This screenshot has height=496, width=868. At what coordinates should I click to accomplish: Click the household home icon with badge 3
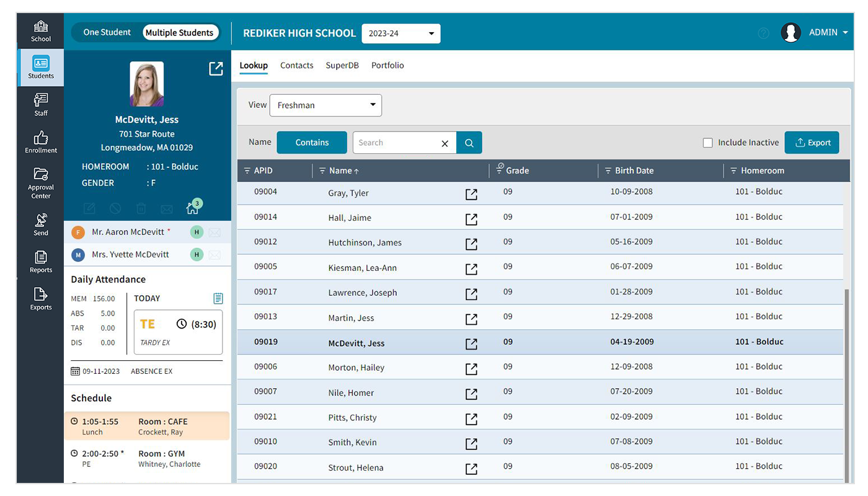coord(192,208)
